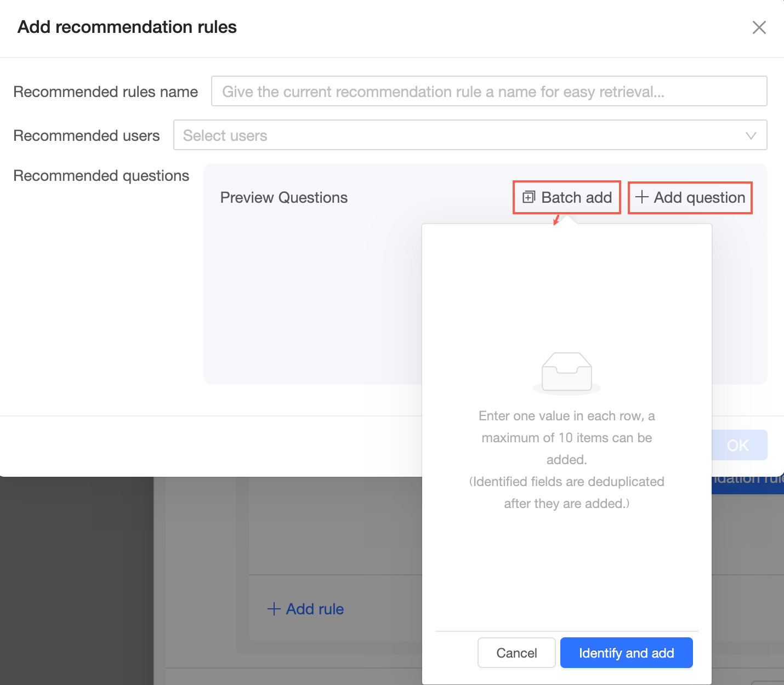Click the empty inbox tray icon
The width and height of the screenshot is (784, 685).
click(566, 373)
